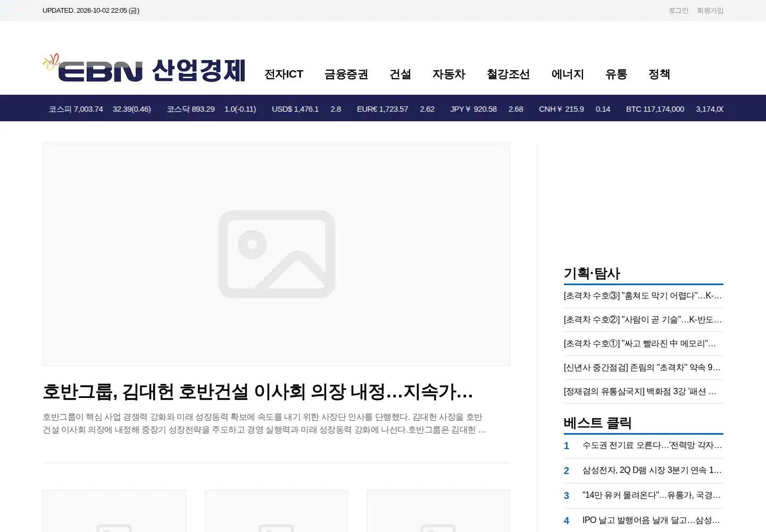Image resolution: width=766 pixels, height=532 pixels.
Task: Open the 자동차 category
Action: tap(449, 74)
